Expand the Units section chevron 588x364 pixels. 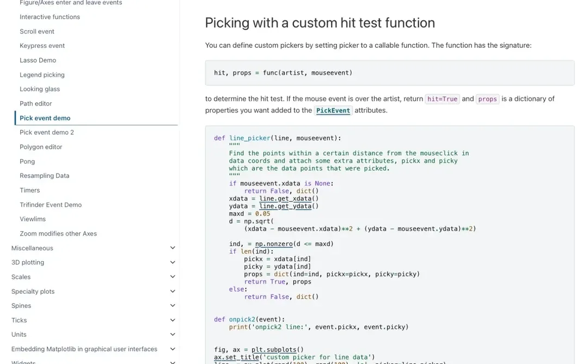173,335
